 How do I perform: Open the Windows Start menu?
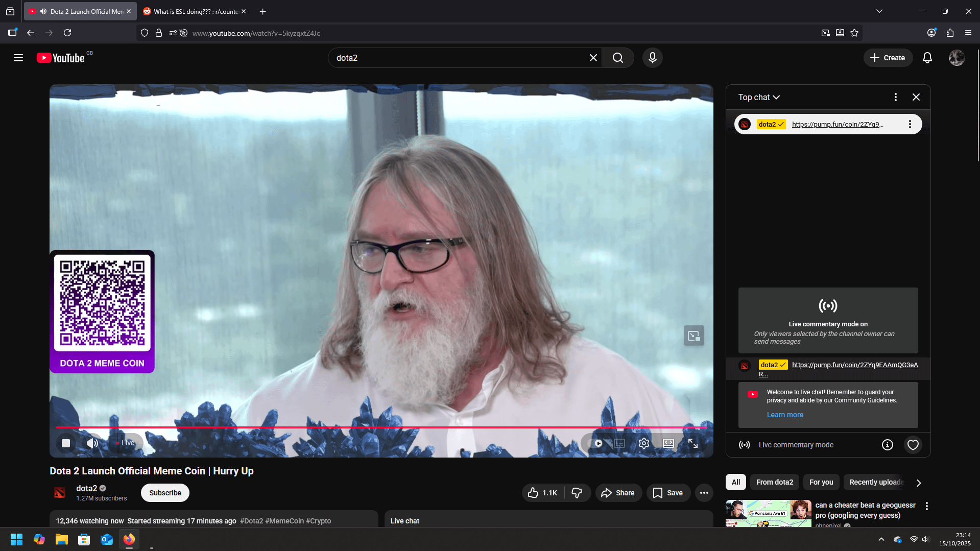coord(16,539)
